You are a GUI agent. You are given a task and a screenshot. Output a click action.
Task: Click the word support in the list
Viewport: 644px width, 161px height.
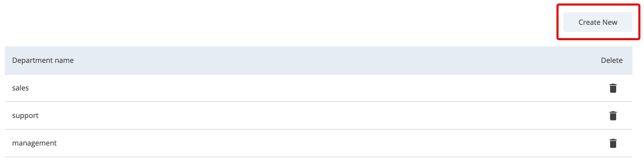click(25, 116)
